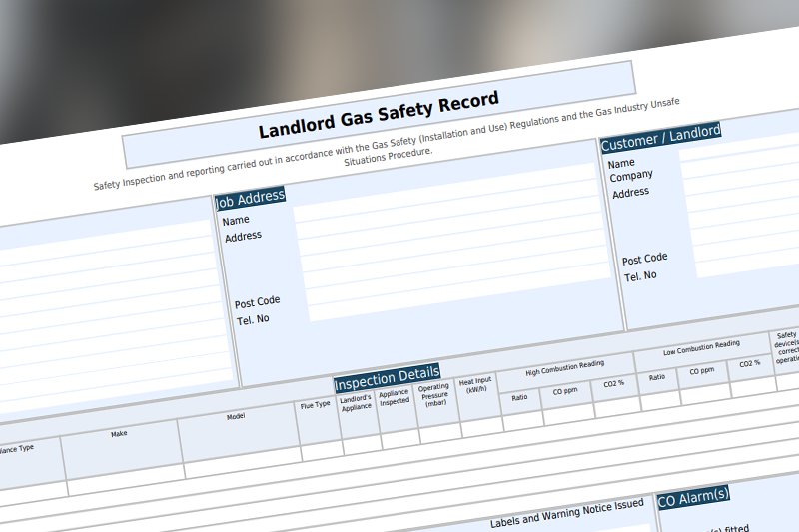The height and width of the screenshot is (532, 799).
Task: Click the 'Operating Pressure (mbar)' column header
Action: coord(434,395)
